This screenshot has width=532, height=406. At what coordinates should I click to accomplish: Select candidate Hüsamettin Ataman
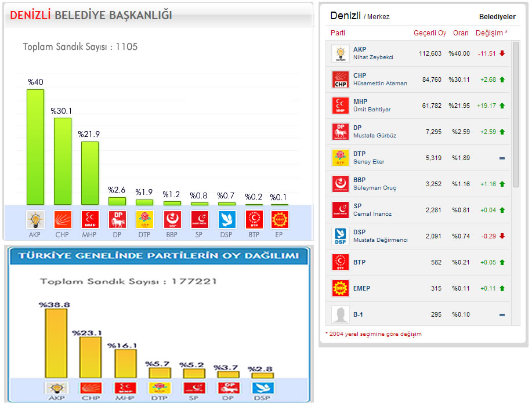point(380,84)
